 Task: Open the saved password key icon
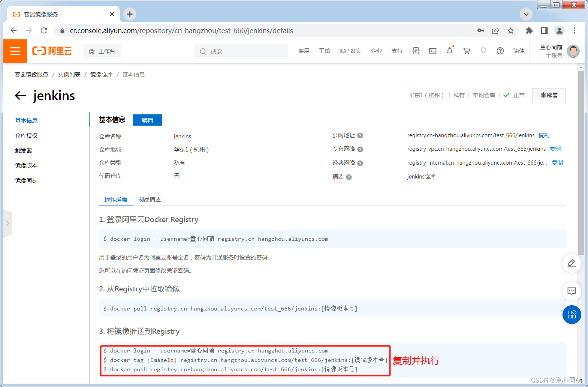(481, 30)
